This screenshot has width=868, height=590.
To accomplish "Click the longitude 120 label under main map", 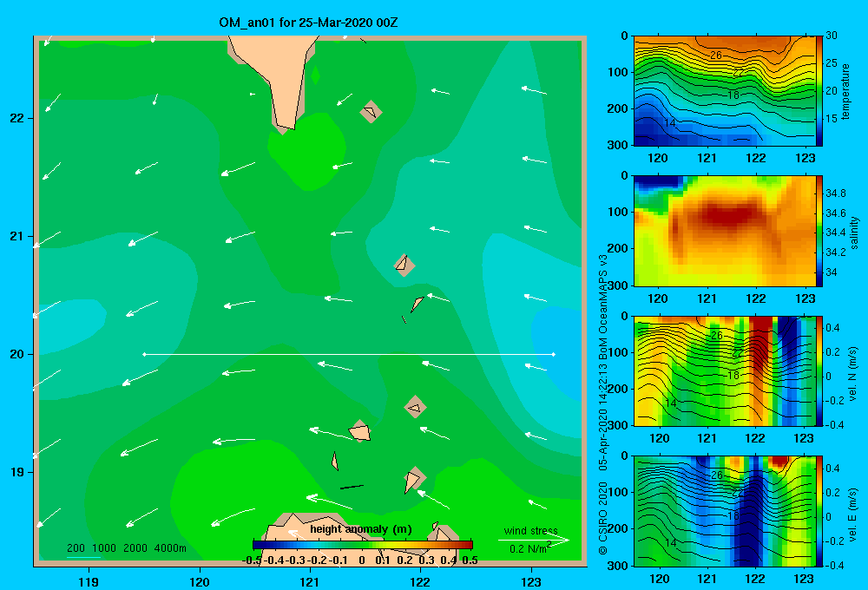I will coord(200,581).
